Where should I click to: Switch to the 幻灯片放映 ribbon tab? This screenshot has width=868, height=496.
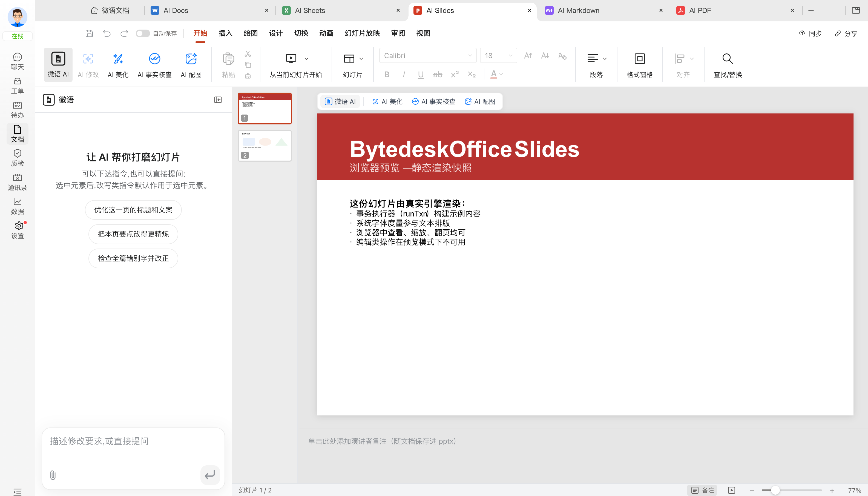[x=362, y=33]
